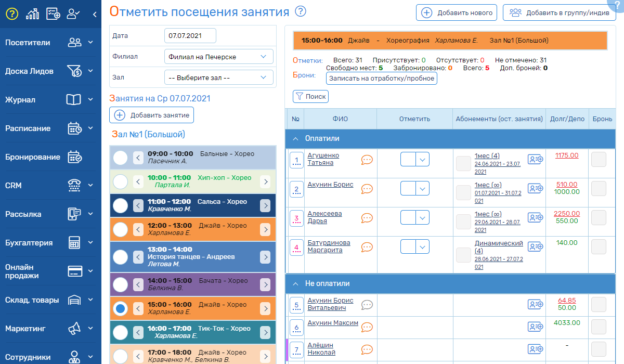Click Записать на отработку/пробное button
624x364 pixels.
pos(381,78)
